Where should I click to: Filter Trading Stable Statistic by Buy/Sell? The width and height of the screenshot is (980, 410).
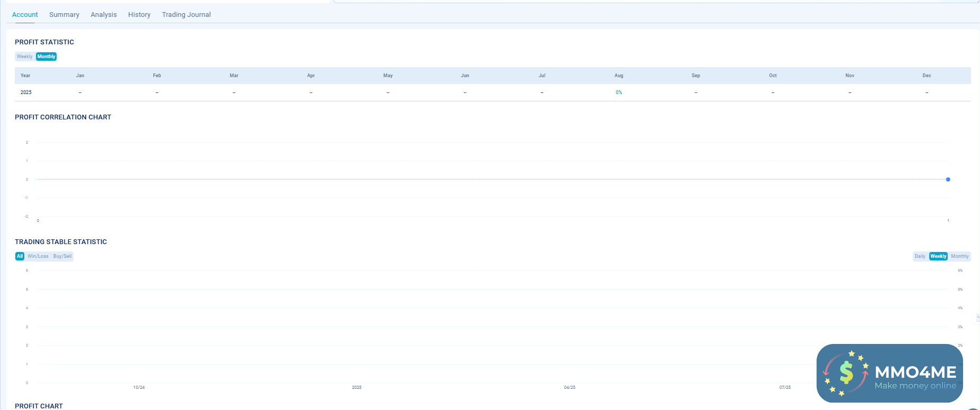62,256
